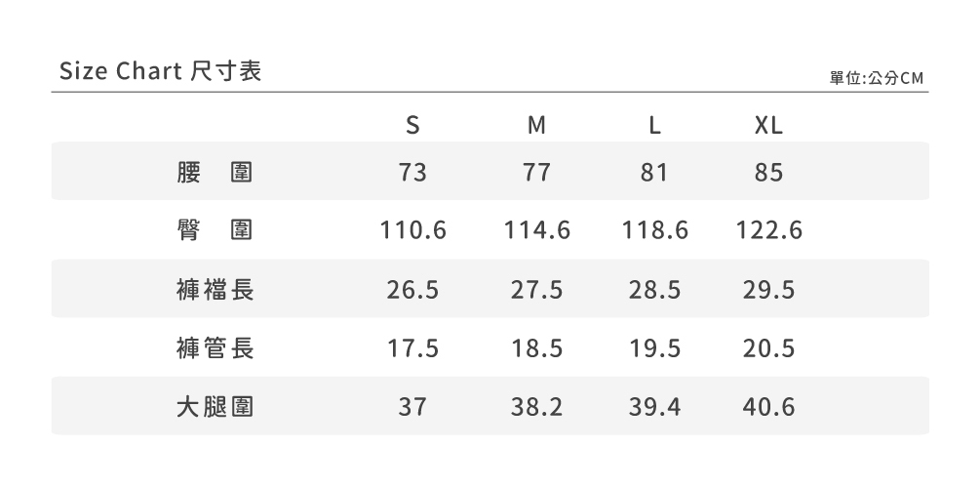
Task: Click the waist value 85 cell
Action: point(768,173)
